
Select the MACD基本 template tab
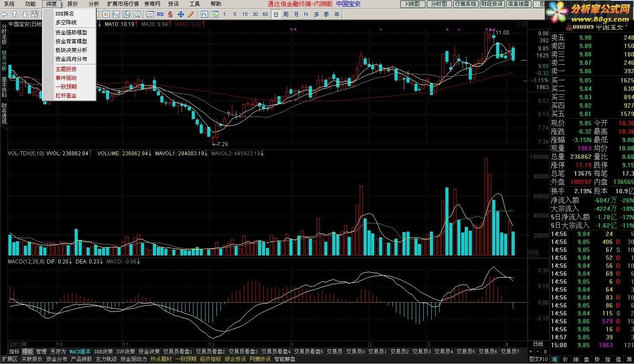(80, 352)
